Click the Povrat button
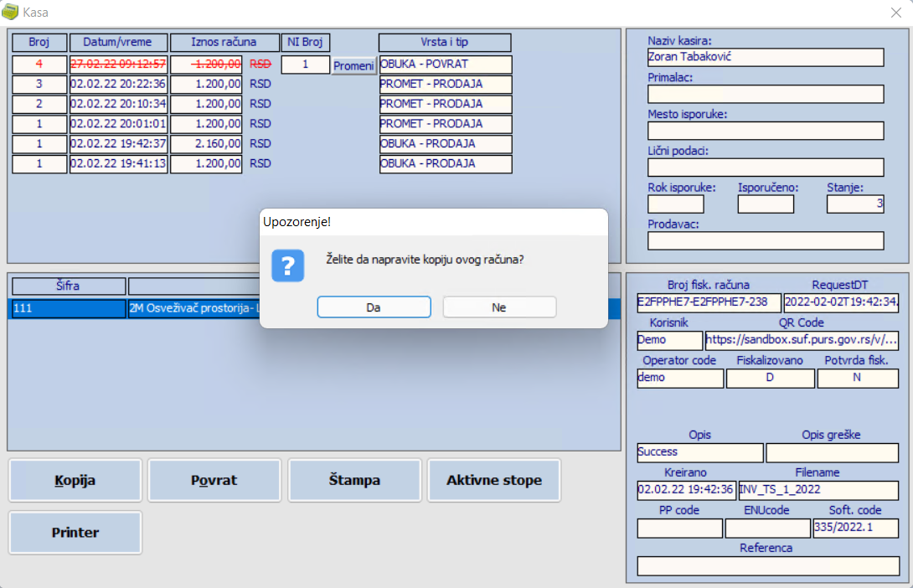This screenshot has width=913, height=588. 214,480
